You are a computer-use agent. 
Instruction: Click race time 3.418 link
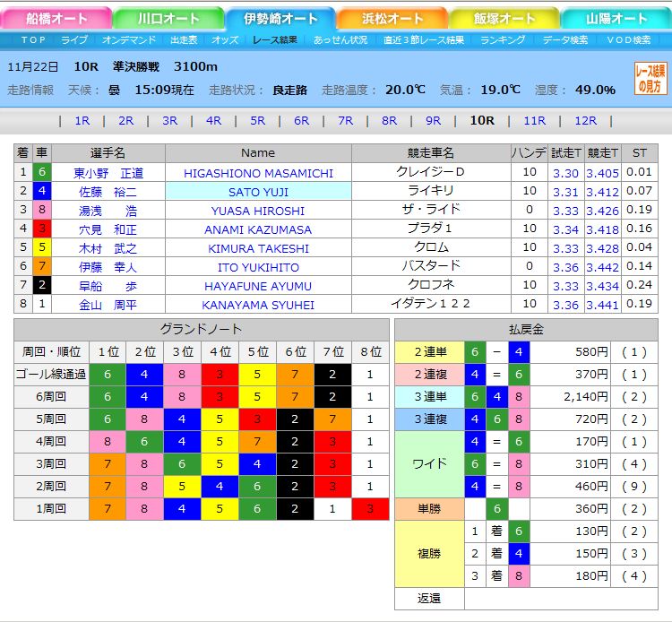603,229
